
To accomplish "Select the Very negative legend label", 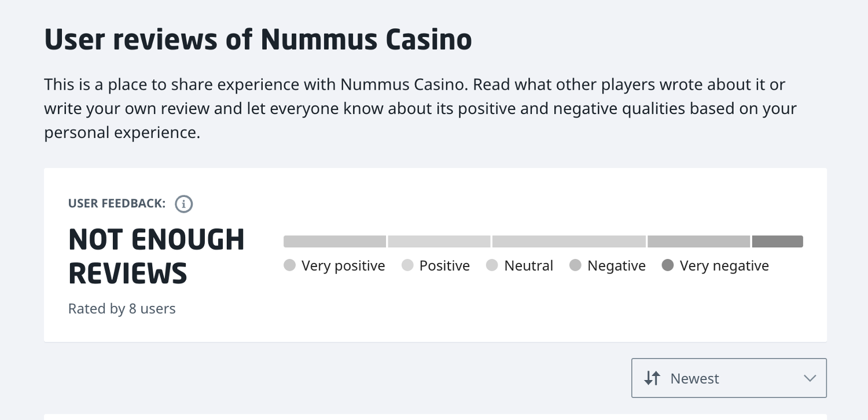I will click(x=724, y=266).
